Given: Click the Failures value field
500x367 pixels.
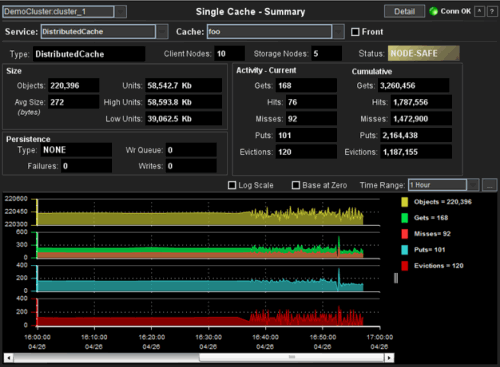Looking at the screenshot, I should 86,166.
